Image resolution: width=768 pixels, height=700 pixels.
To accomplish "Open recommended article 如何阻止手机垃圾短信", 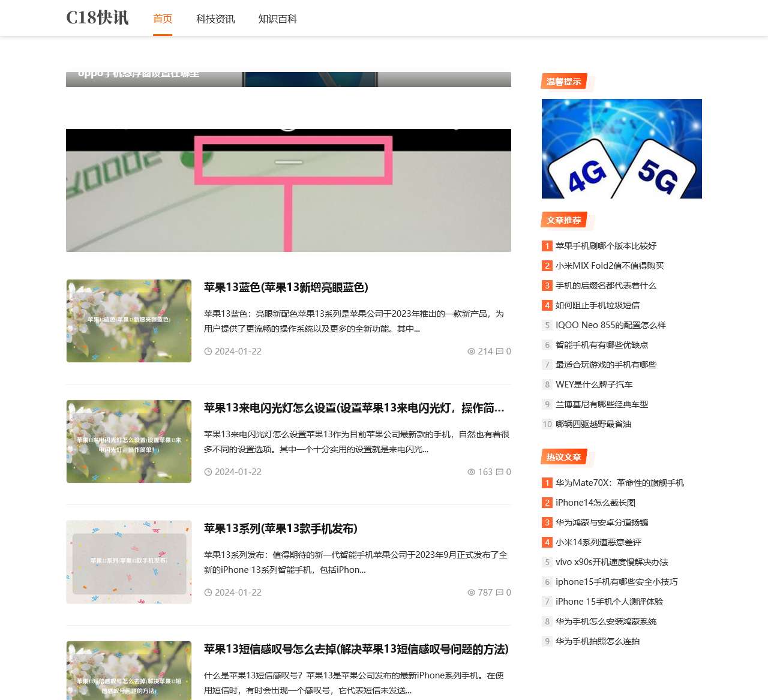I will pos(598,305).
